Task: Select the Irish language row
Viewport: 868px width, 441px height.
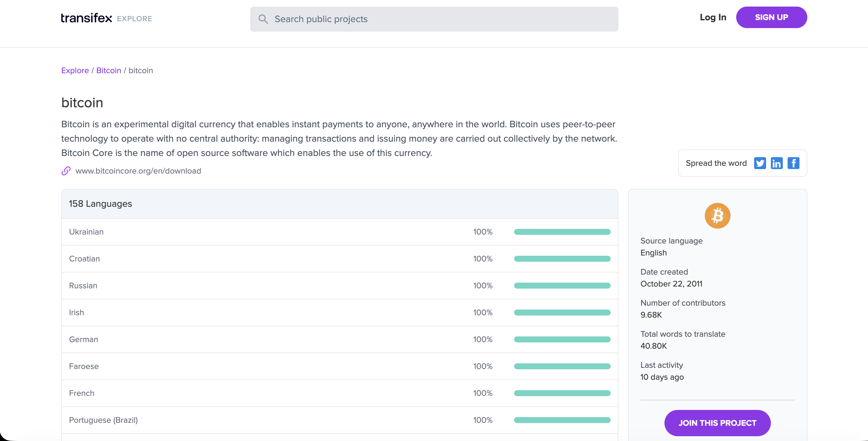Action: pos(340,313)
